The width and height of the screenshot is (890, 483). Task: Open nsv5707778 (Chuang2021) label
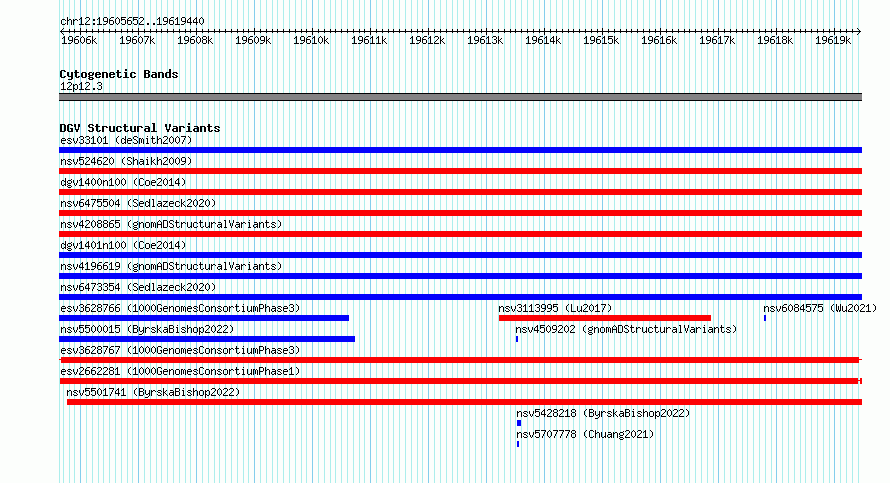coord(585,434)
